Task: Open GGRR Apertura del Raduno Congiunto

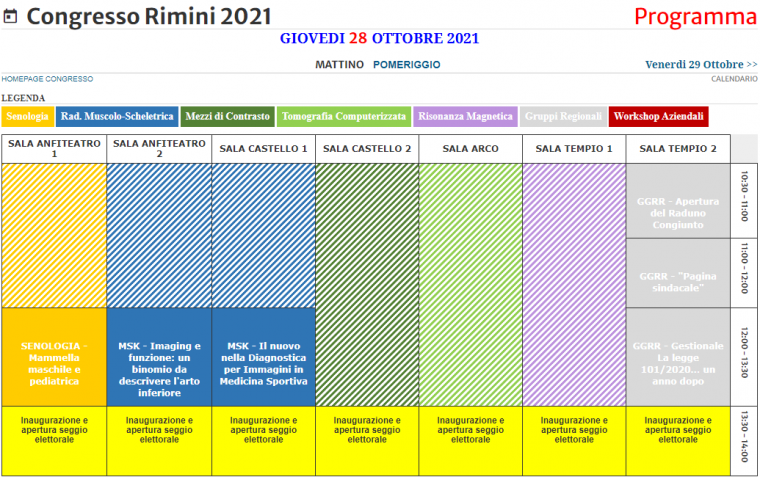Action: (x=678, y=212)
